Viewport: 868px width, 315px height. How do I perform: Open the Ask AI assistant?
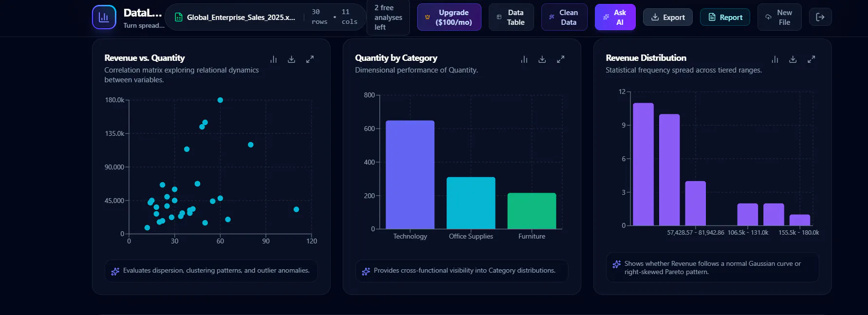(615, 17)
